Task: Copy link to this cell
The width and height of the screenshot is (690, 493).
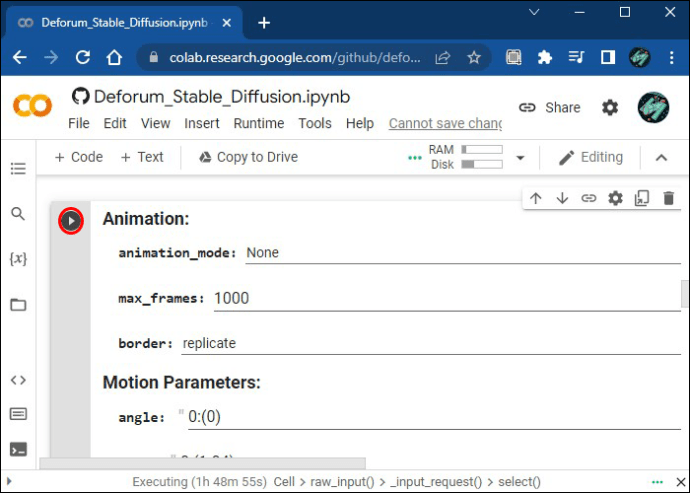Action: pyautogui.click(x=588, y=198)
